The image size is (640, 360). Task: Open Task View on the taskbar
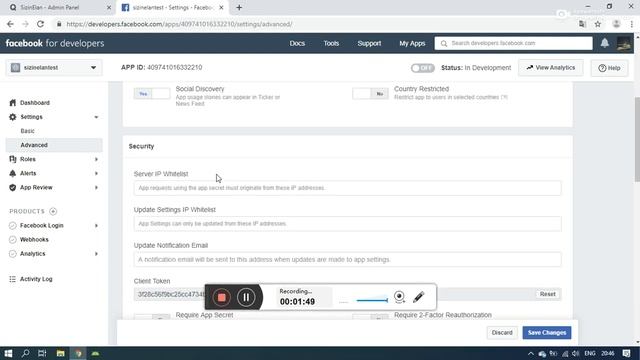point(42,353)
